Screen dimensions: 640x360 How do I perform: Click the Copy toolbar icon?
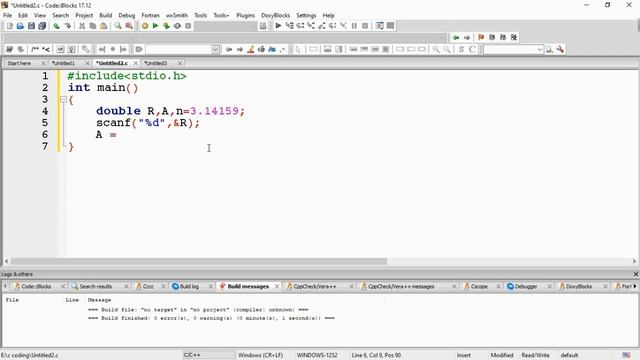[93, 26]
